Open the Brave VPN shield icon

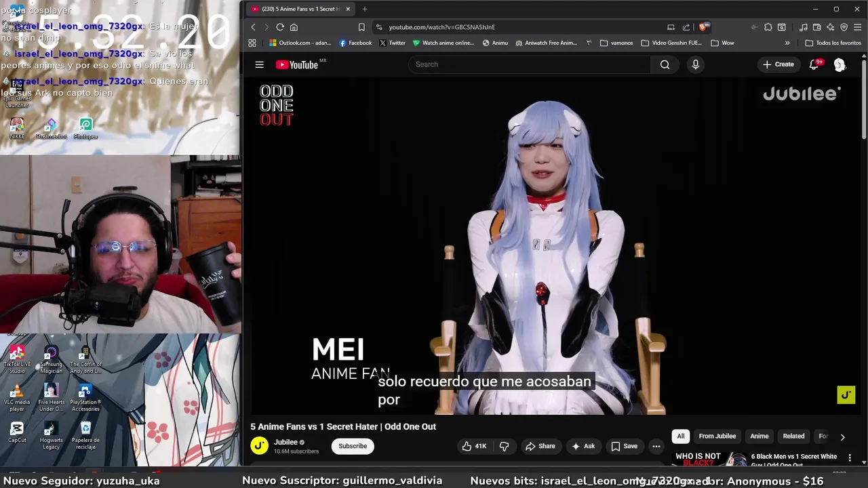[844, 27]
